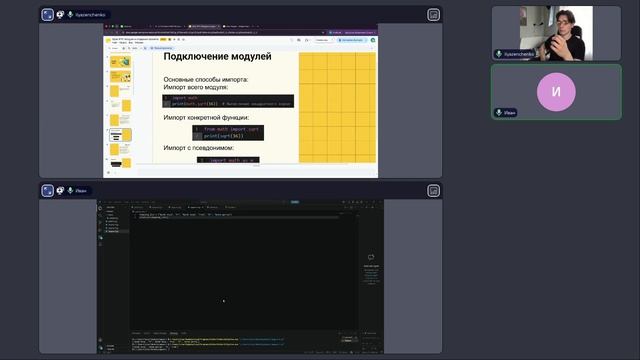Click Google Slides logo icon
The width and height of the screenshot is (640, 360).
tap(108, 40)
